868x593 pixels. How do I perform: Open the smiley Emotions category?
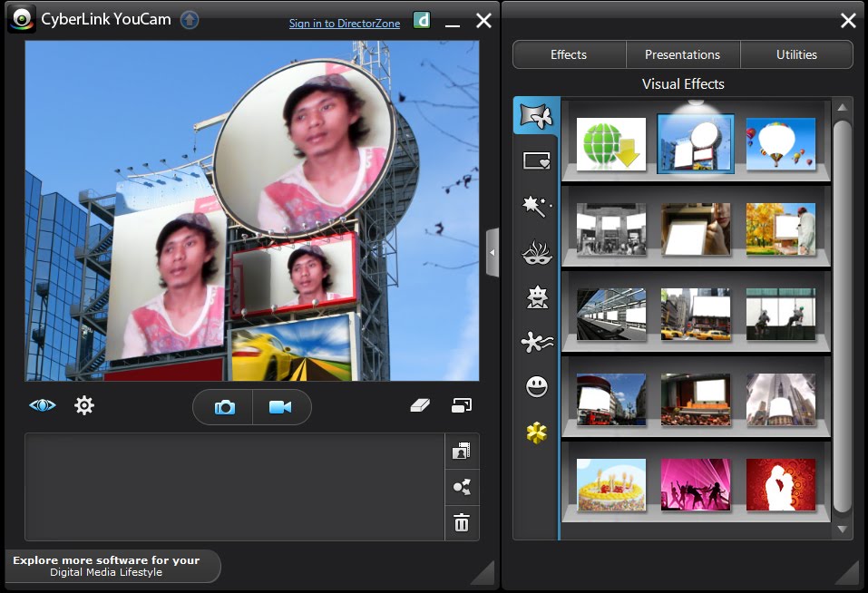click(x=537, y=386)
